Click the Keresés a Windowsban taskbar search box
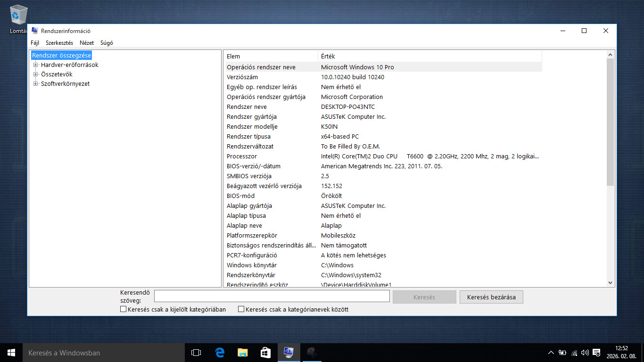Image resolution: width=644 pixels, height=362 pixels. coord(104,353)
